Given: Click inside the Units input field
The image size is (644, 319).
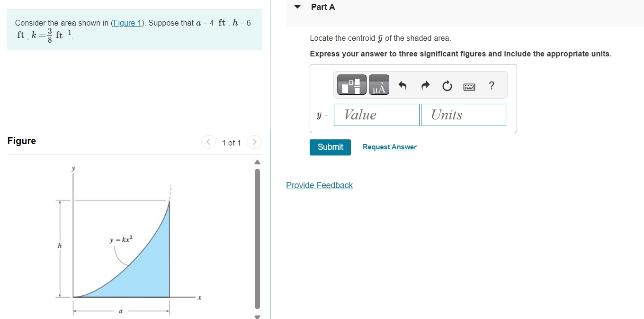Looking at the screenshot, I should pos(463,115).
